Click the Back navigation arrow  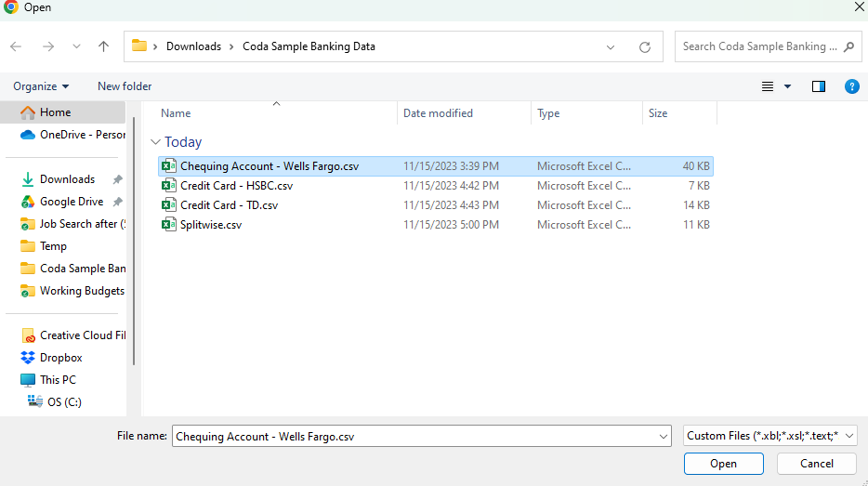pyautogui.click(x=16, y=46)
